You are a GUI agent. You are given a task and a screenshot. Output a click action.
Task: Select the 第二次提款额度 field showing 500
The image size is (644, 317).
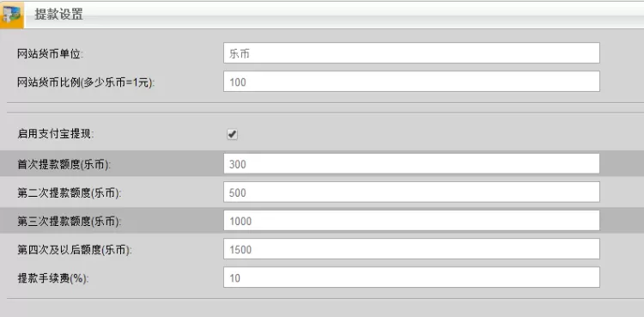click(411, 192)
